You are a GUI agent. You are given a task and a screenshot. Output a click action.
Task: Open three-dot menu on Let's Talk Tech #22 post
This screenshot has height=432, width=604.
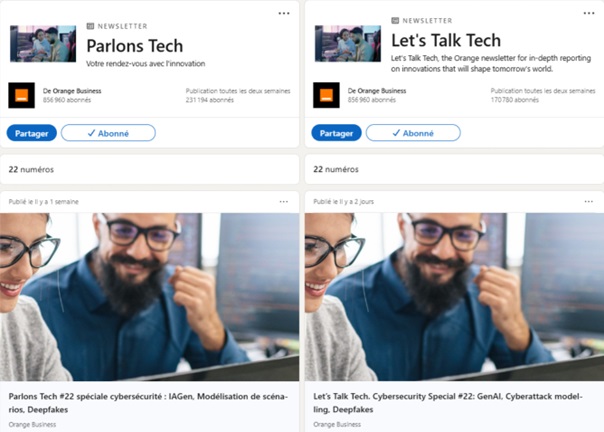point(589,202)
